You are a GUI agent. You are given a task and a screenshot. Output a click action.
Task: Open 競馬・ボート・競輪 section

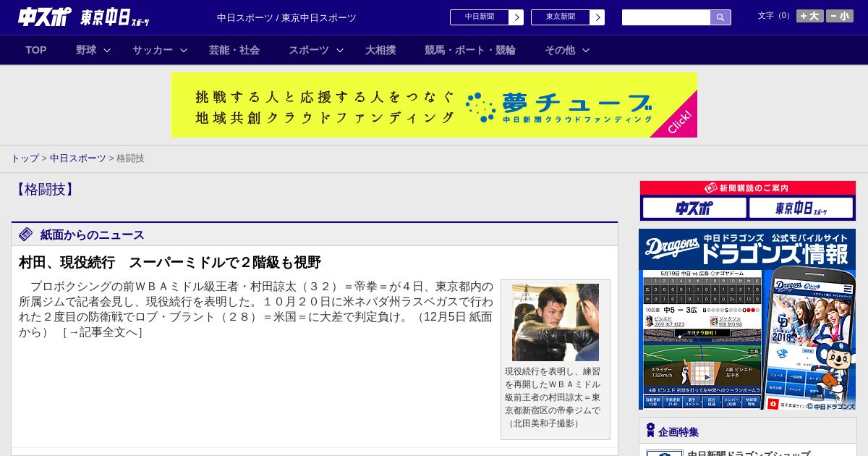(470, 50)
